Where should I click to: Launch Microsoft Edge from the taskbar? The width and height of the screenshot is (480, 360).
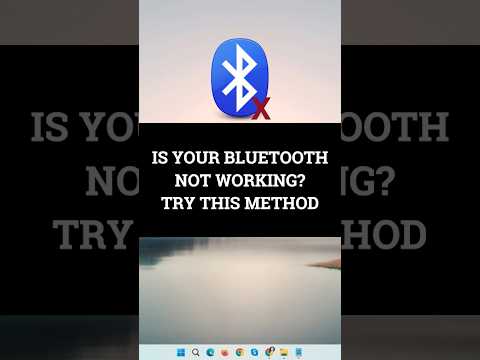click(210, 352)
